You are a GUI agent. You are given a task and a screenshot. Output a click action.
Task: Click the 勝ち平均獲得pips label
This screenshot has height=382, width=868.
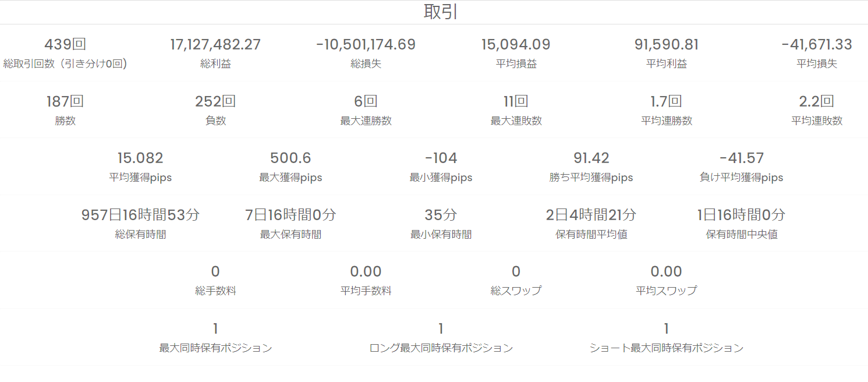tap(591, 178)
